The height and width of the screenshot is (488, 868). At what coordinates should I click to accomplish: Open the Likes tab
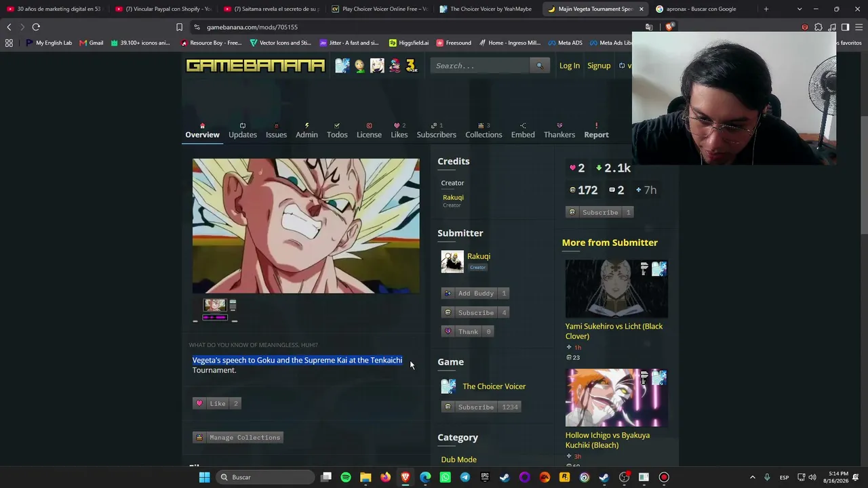[x=399, y=131]
